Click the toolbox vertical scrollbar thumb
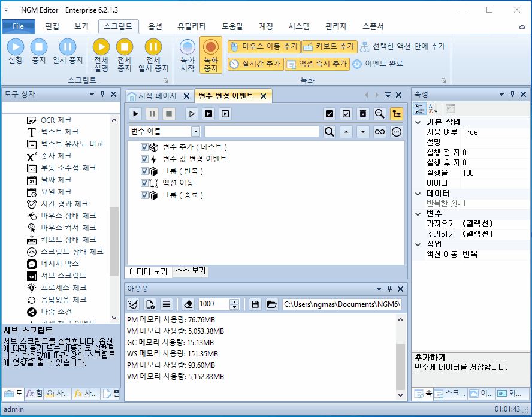The height and width of the screenshot is (417, 532). tap(114, 241)
